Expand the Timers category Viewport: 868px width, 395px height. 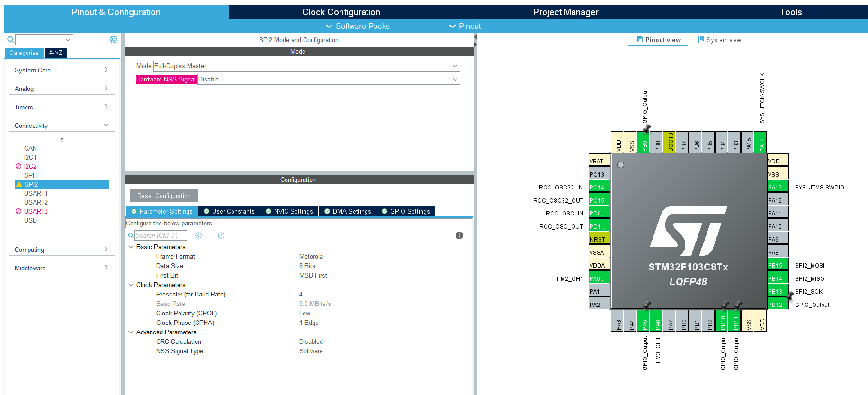pyautogui.click(x=62, y=107)
